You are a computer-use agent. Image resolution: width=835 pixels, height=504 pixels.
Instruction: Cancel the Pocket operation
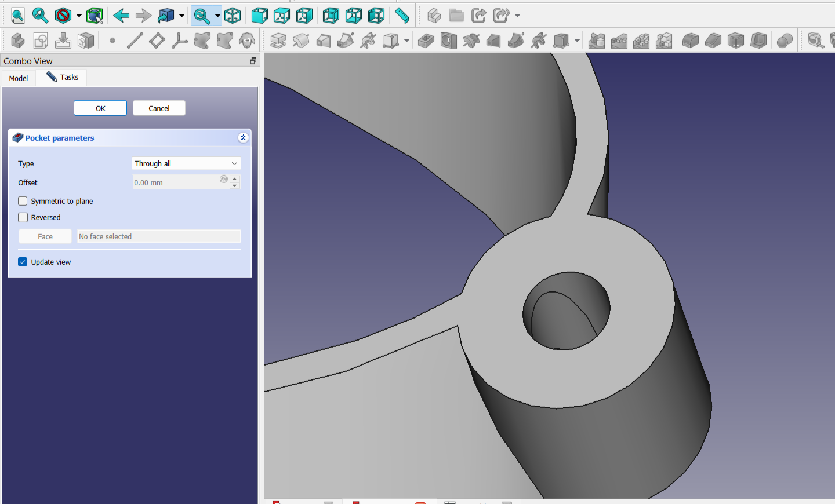(x=159, y=108)
